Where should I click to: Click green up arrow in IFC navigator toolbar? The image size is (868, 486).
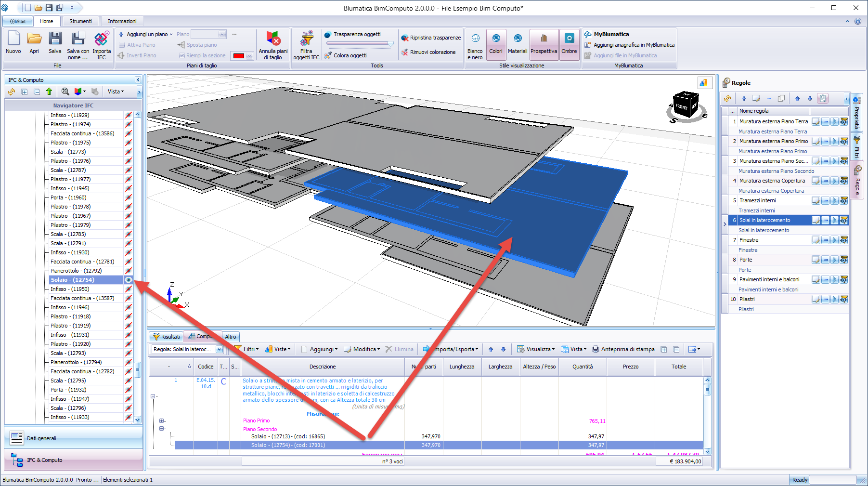click(49, 92)
